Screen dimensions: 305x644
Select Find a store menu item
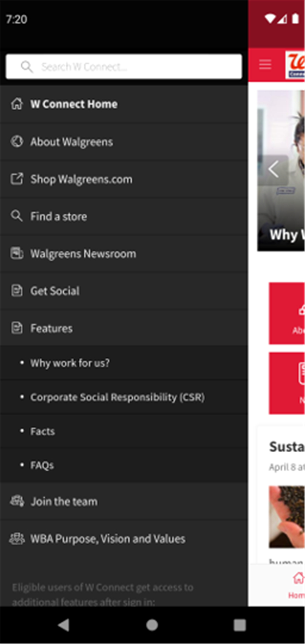[124, 216]
